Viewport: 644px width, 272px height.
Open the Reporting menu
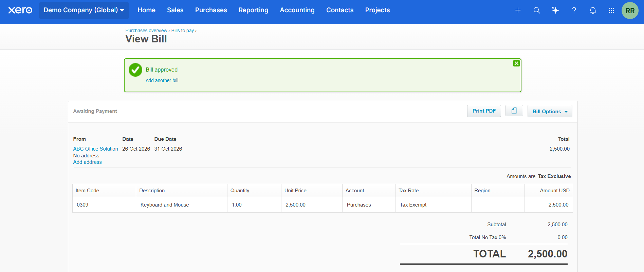tap(254, 10)
